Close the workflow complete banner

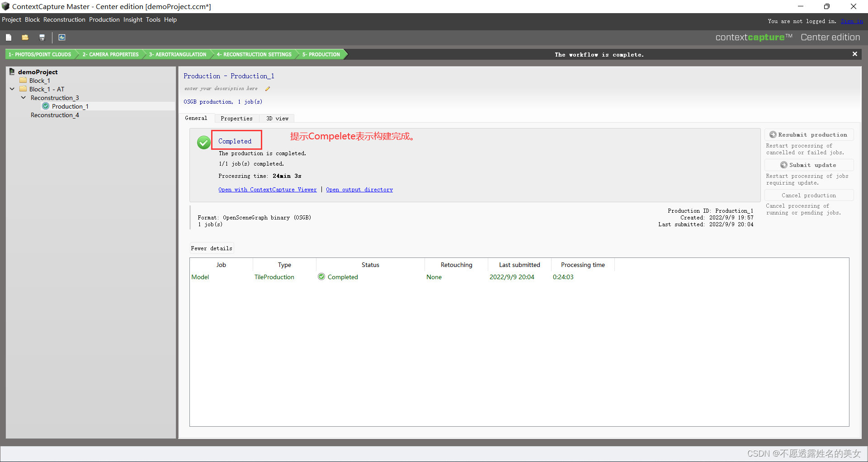855,54
